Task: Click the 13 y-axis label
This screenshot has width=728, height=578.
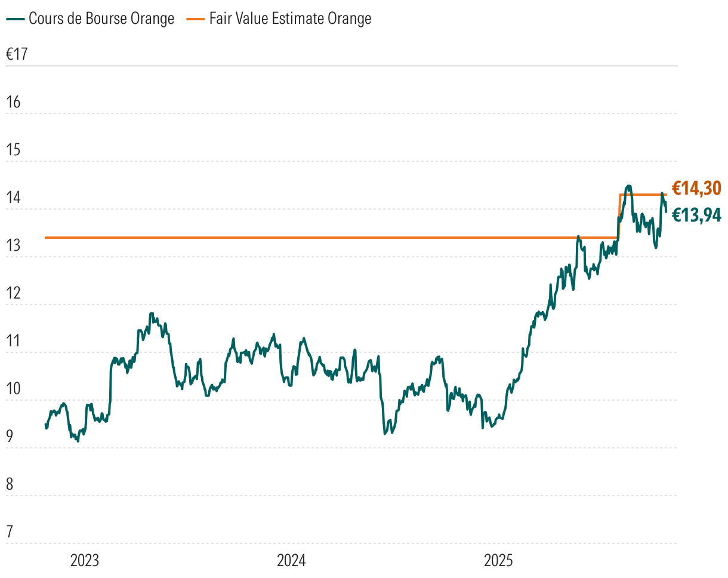Action: (x=13, y=245)
